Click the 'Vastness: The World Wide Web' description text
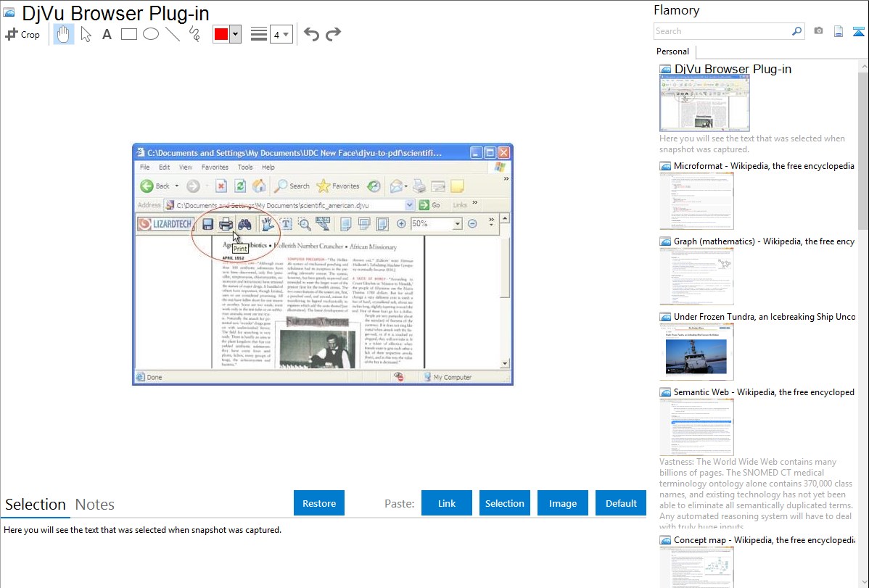 [x=756, y=494]
